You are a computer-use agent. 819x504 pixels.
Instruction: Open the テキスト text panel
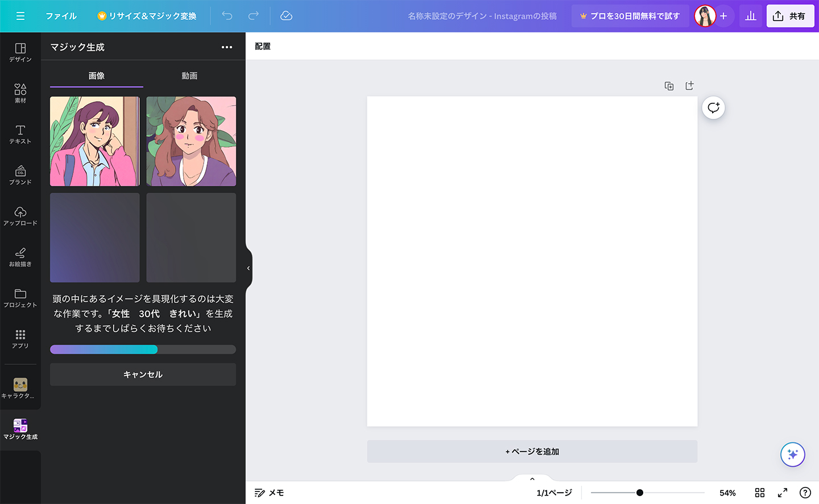[x=20, y=134]
